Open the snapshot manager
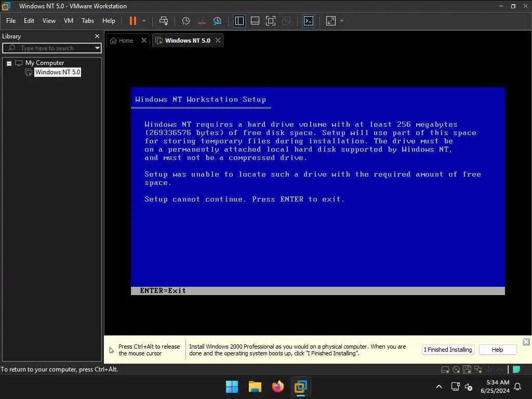 [217, 21]
